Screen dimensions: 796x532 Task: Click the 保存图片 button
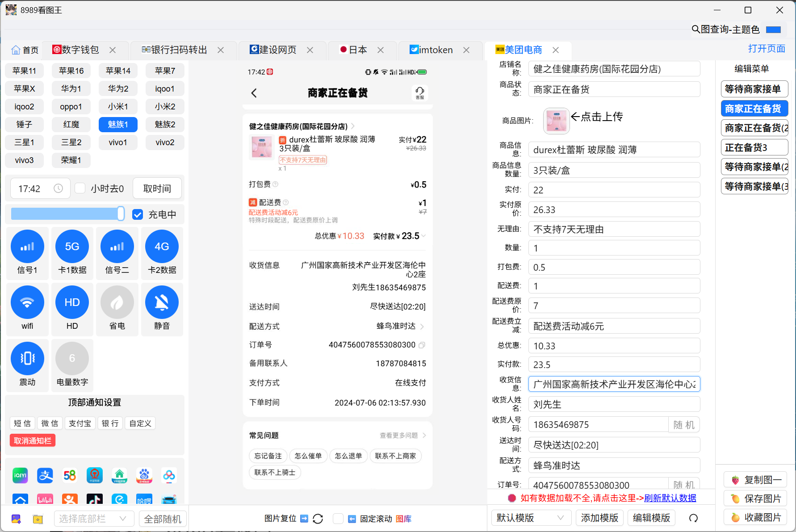coord(755,499)
